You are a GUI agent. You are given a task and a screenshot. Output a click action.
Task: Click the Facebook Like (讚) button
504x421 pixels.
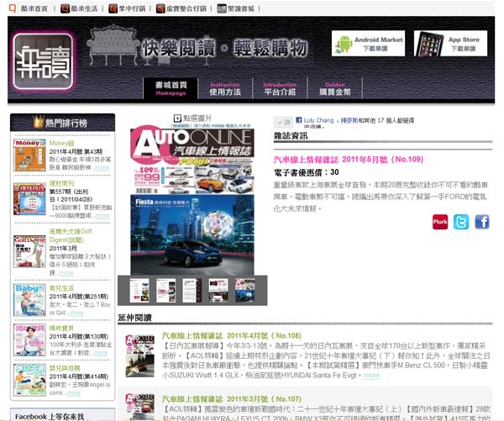[283, 122]
